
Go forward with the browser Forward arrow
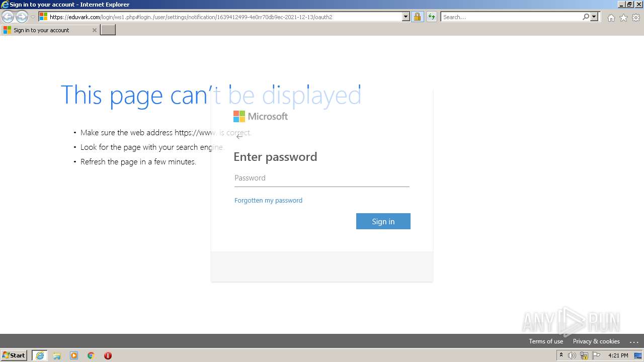click(x=22, y=17)
